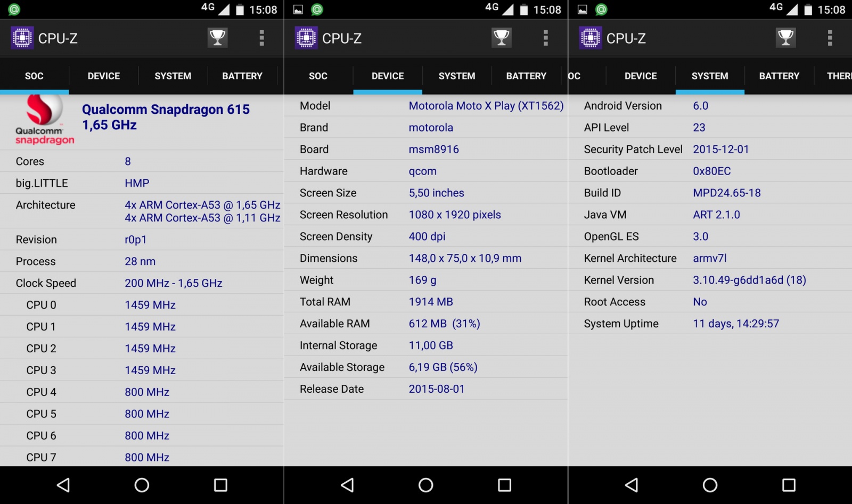Tap the Bootloader value 0x80EC
The height and width of the screenshot is (504, 852).
click(x=712, y=171)
